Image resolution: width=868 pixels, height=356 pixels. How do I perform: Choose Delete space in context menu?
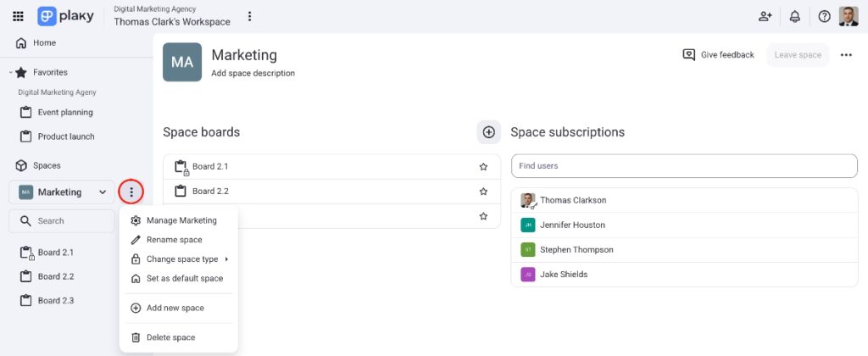[x=170, y=337]
